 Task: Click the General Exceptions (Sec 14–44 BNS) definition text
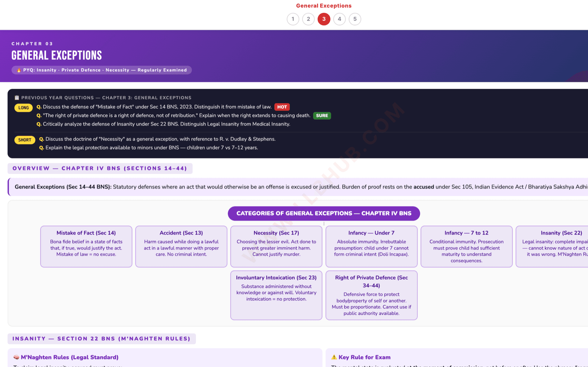301,187
